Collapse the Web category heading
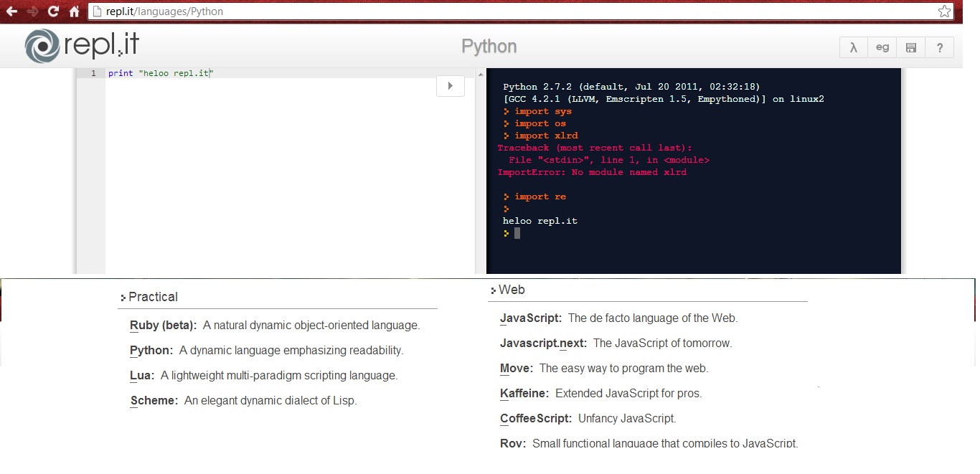Screen dimensions: 980x474 coord(508,290)
